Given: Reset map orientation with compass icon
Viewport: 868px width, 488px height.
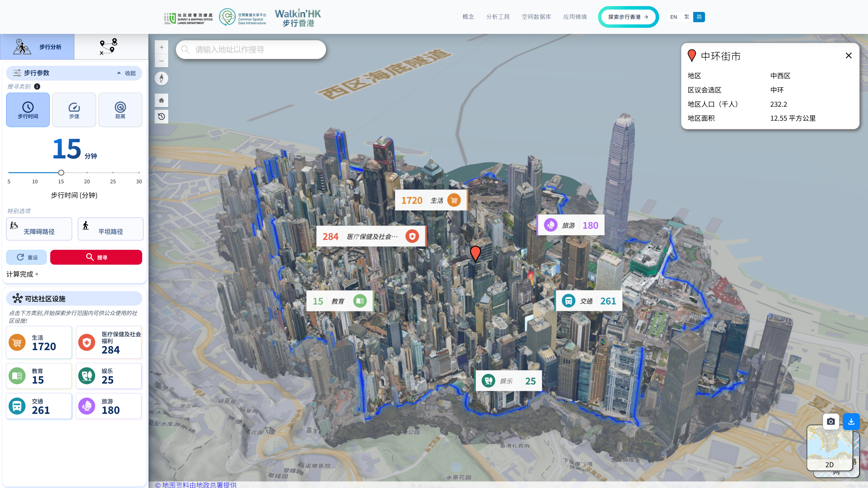Looking at the screenshot, I should click(x=161, y=78).
